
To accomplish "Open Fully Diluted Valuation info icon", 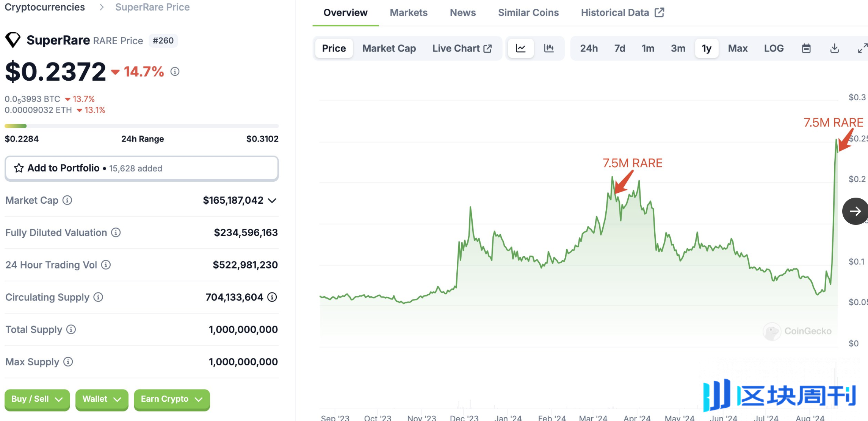I will click(116, 232).
